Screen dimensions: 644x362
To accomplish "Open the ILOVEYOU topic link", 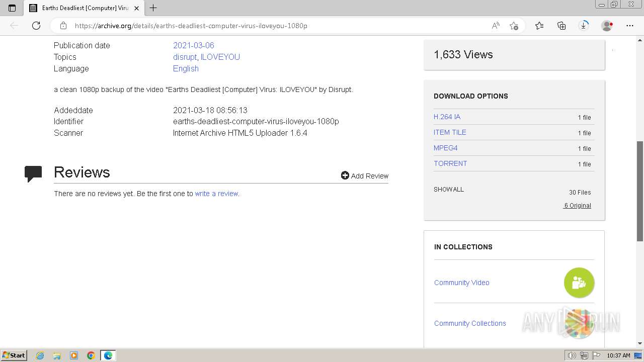I will [220, 57].
